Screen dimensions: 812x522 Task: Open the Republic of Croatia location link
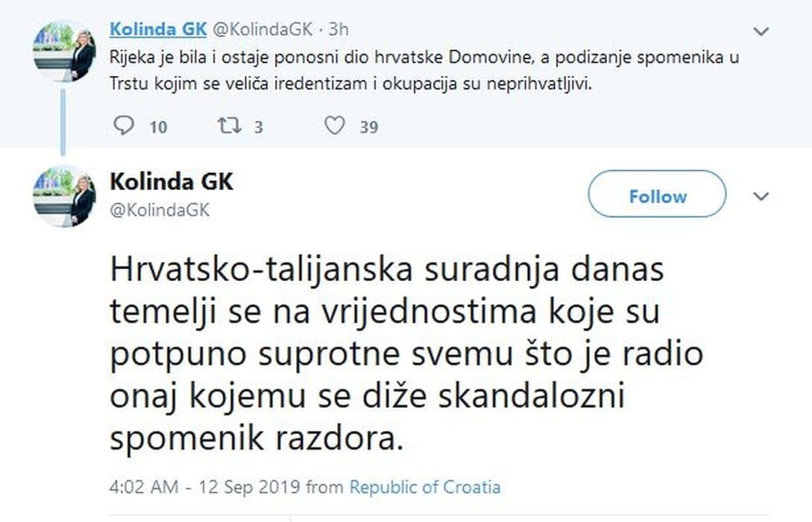coord(425,488)
